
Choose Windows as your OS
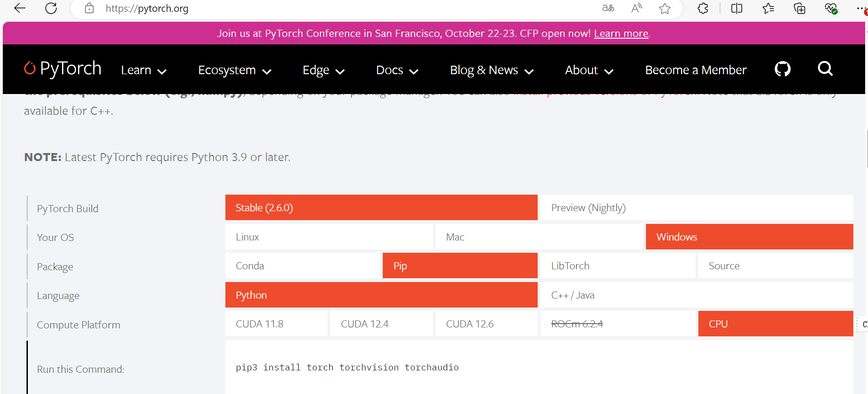(x=749, y=237)
